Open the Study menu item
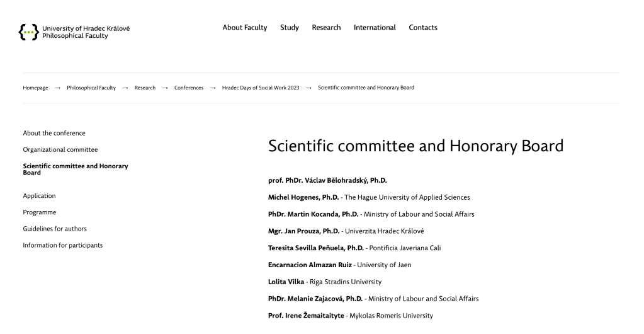 (x=290, y=28)
